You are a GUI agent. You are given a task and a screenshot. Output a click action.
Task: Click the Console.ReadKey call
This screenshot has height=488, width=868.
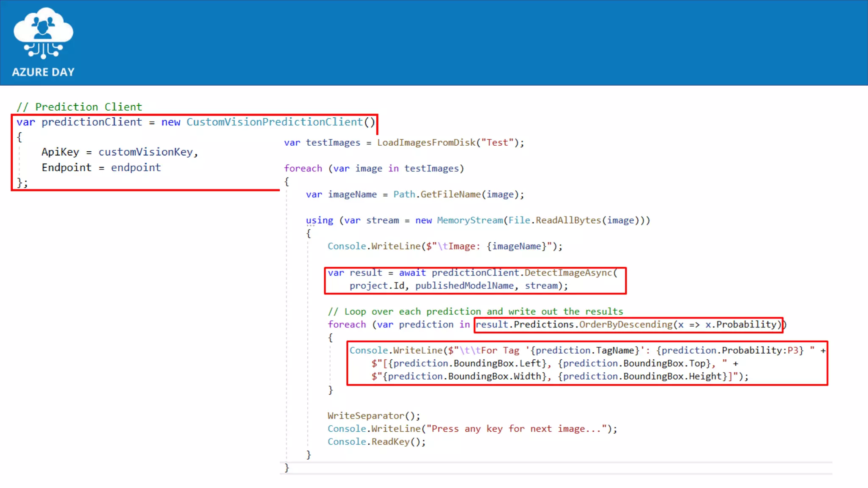coord(376,442)
